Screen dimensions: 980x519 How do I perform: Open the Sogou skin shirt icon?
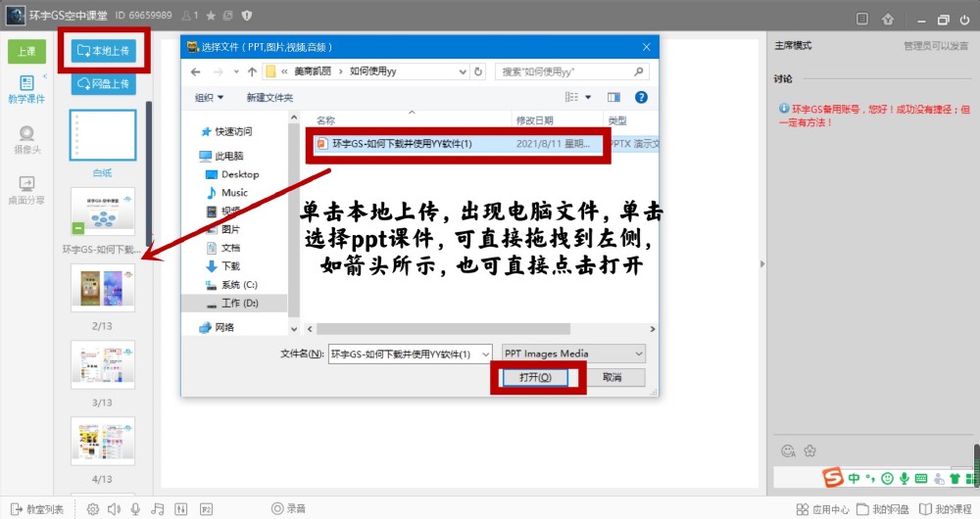click(x=955, y=479)
